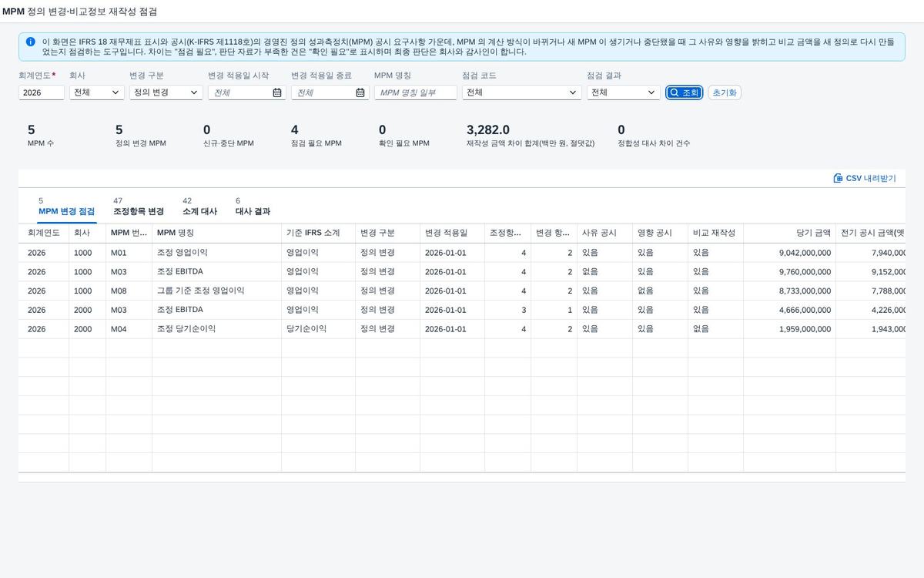Select the 사유 공시 column header
This screenshot has width=924, height=578.
(604, 233)
